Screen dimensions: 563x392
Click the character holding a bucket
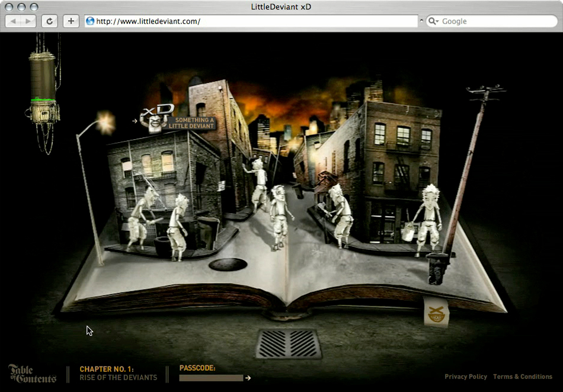(x=426, y=219)
